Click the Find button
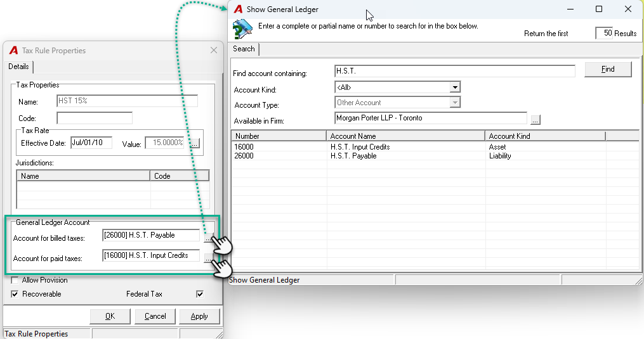The width and height of the screenshot is (644, 339). (608, 69)
